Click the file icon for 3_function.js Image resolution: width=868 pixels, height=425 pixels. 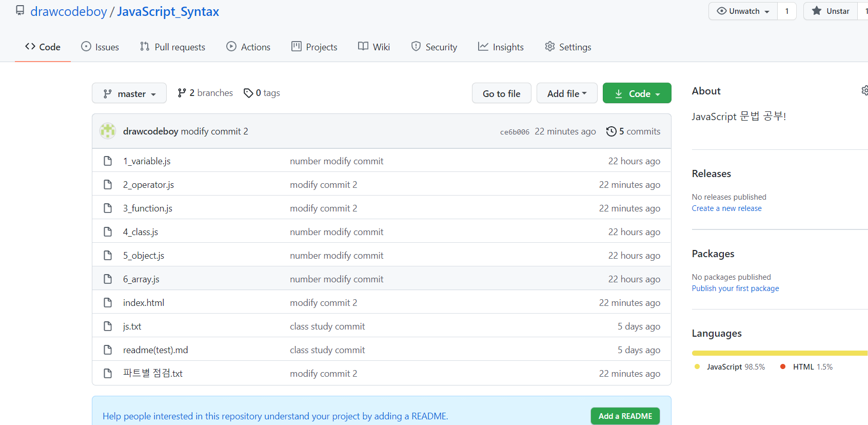click(108, 208)
